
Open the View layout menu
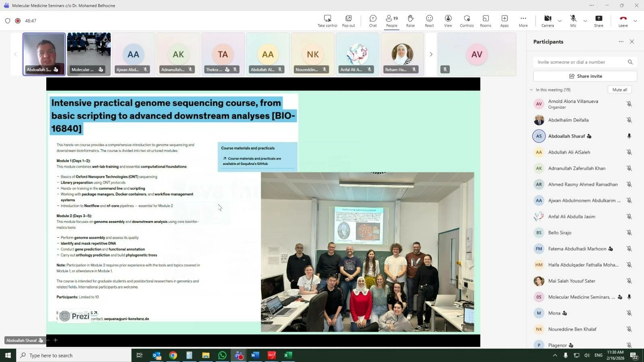448,21
